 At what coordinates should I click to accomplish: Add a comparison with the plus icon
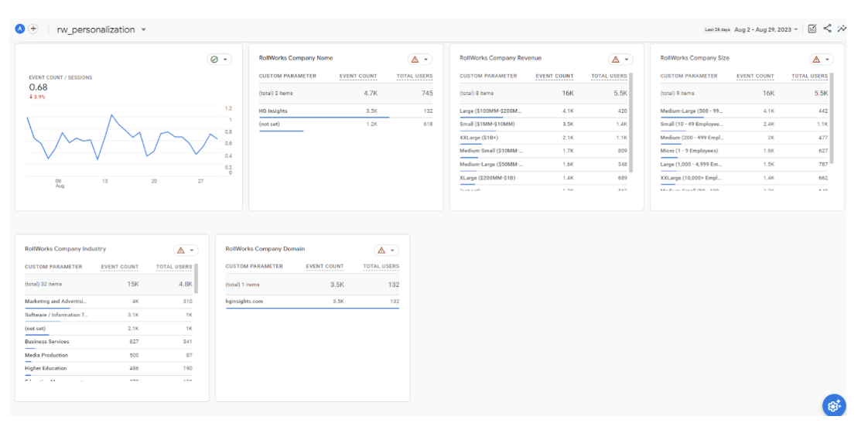pos(33,29)
